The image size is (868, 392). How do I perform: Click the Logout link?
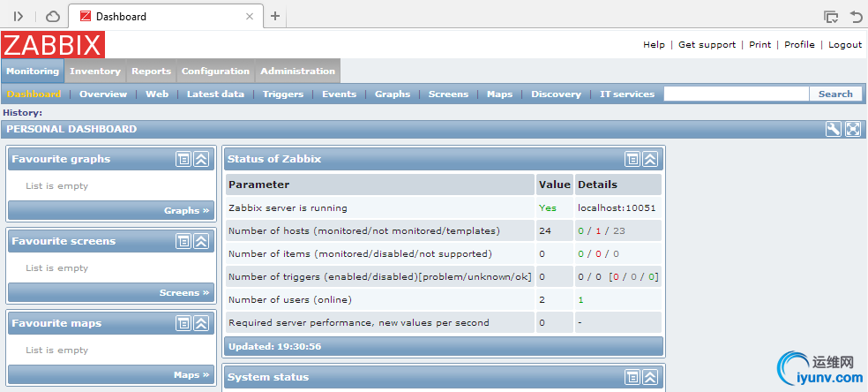coord(845,45)
